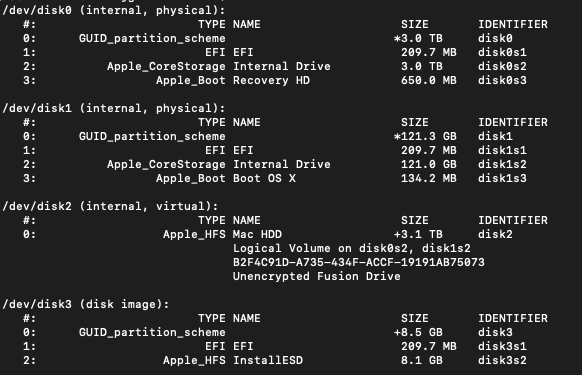582x375 pixels.
Task: Click "209.7 MB" in the disk3s1 row
Action: pos(429,346)
